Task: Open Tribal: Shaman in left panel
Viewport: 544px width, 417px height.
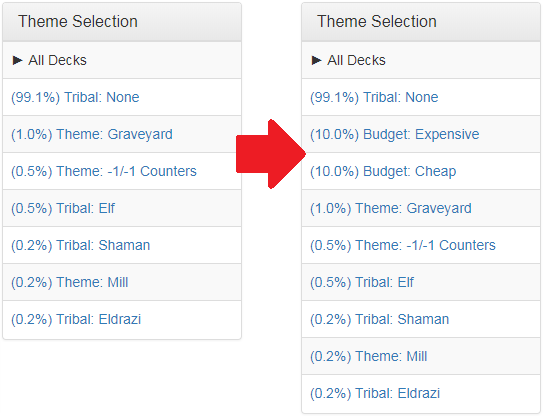Action: click(80, 246)
